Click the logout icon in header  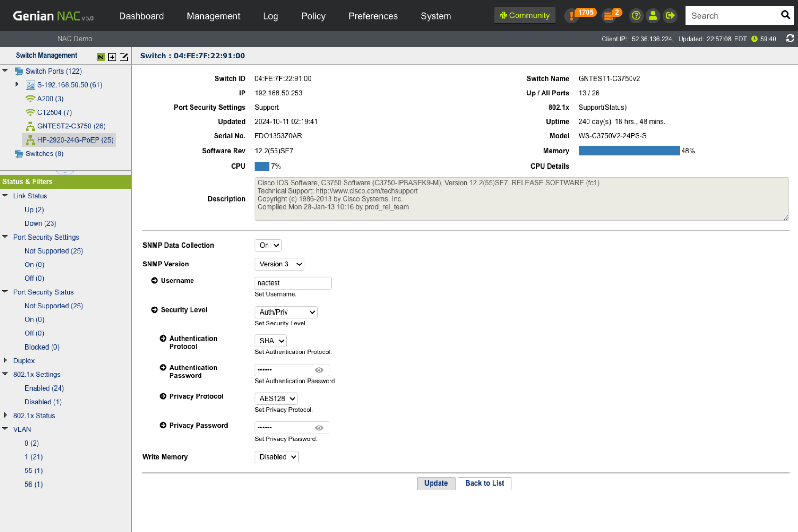point(670,16)
